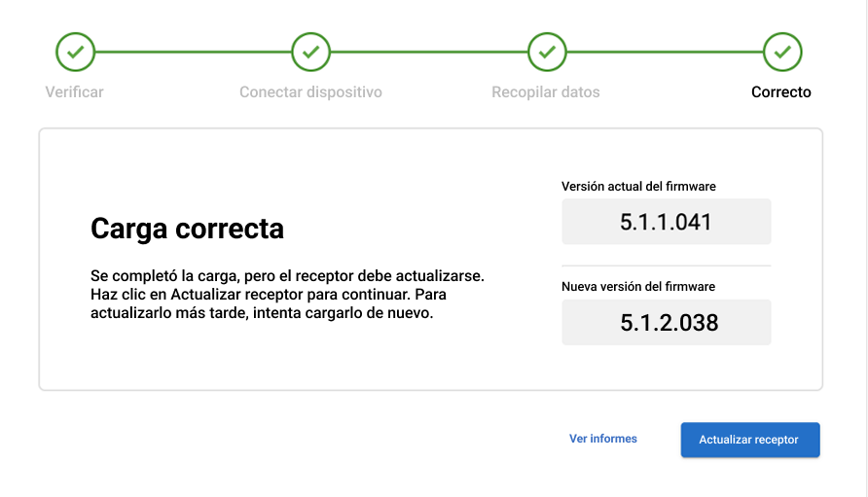Select the Conectar dispositivo checkmark circle
The height and width of the screenshot is (497, 868).
[311, 52]
